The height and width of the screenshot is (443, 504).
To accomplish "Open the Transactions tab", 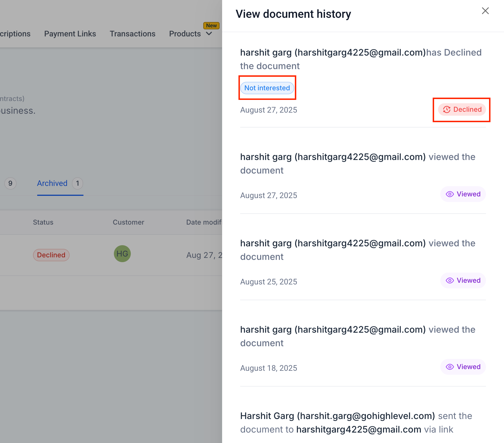I will click(132, 34).
